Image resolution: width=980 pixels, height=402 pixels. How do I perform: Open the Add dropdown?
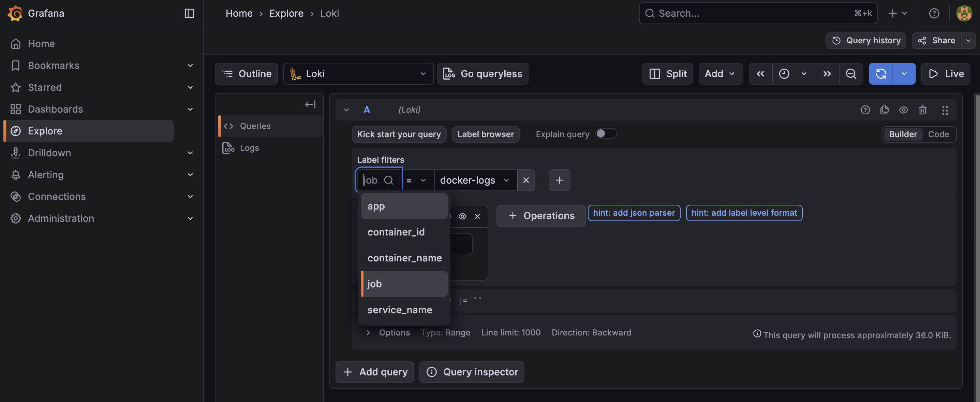tap(721, 73)
